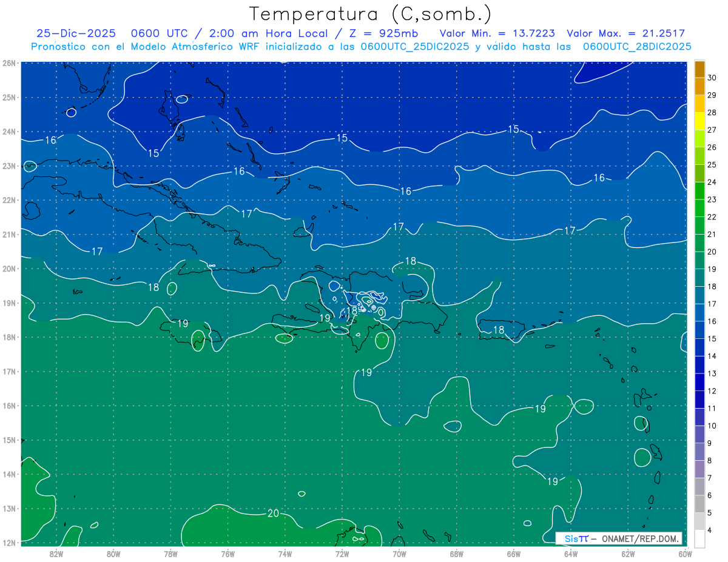This screenshot has height=562, width=728.
Task: Click '2:00 am Hora Local' text
Action: coord(267,33)
